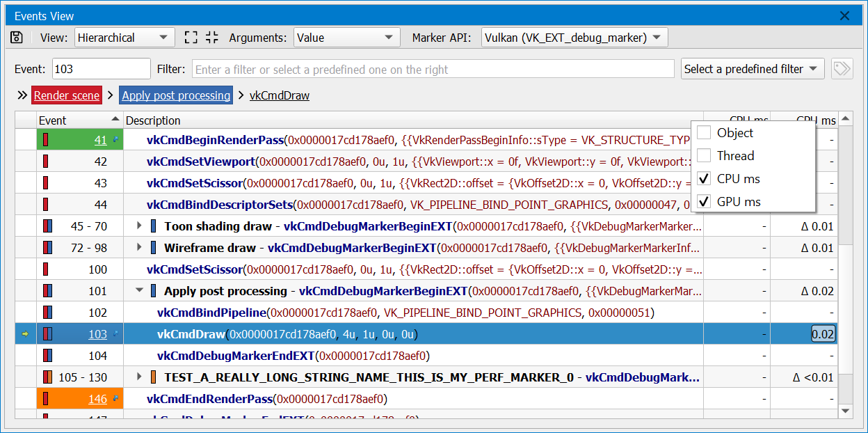Image resolution: width=868 pixels, height=433 pixels.
Task: Click the save icon in the toolbar
Action: click(17, 38)
